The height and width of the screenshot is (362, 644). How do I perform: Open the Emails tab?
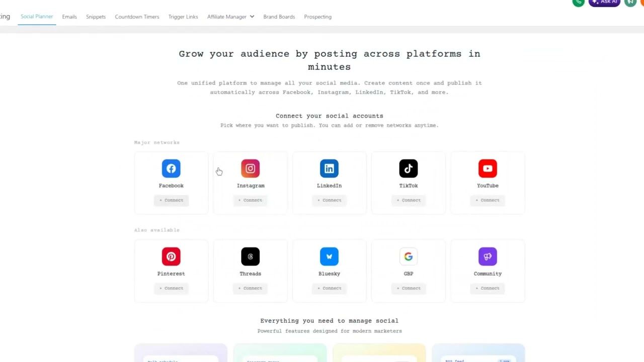coord(69,17)
